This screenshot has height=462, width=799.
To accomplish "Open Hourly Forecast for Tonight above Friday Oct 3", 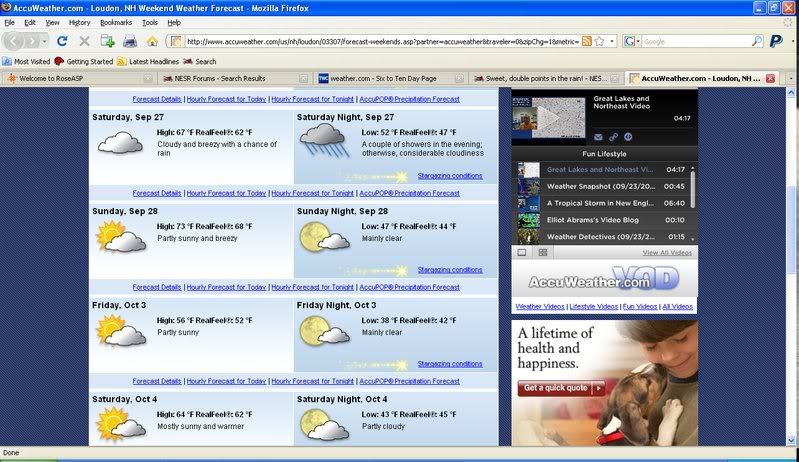I will click(x=312, y=287).
